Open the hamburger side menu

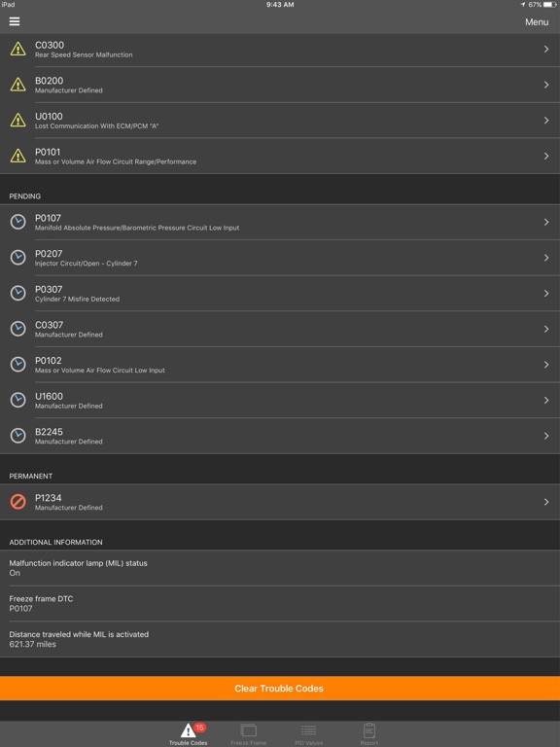pyautogui.click(x=15, y=21)
